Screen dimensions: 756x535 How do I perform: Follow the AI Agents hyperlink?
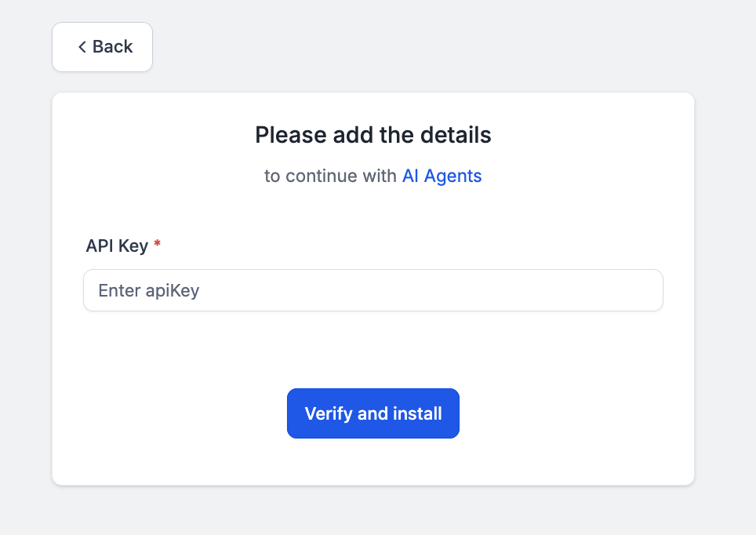click(x=442, y=176)
